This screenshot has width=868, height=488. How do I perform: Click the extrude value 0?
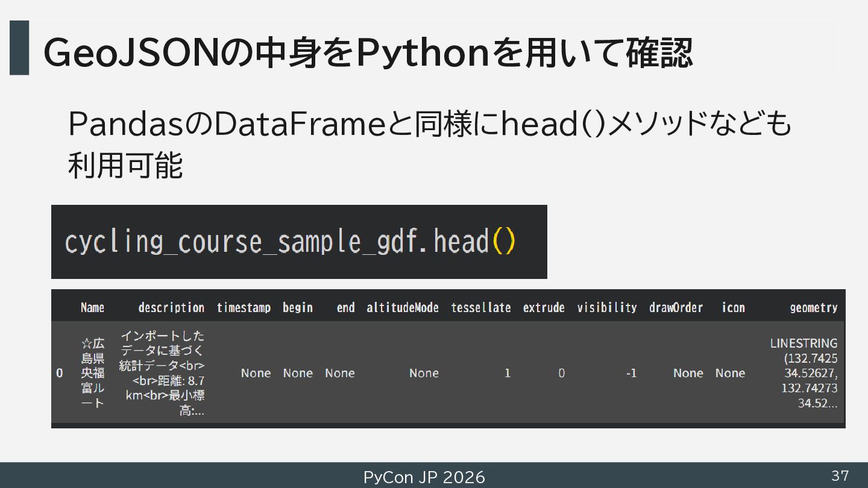click(561, 373)
